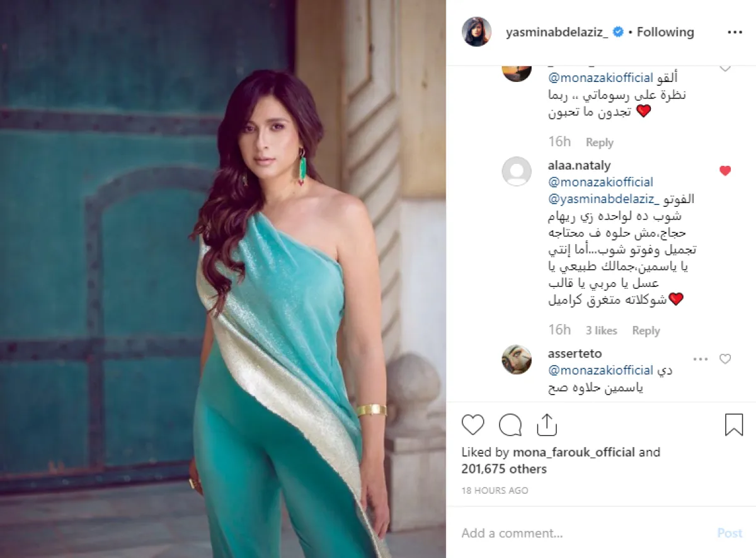The image size is (756, 558).
Task: Share the post with share icon
Action: point(547,424)
